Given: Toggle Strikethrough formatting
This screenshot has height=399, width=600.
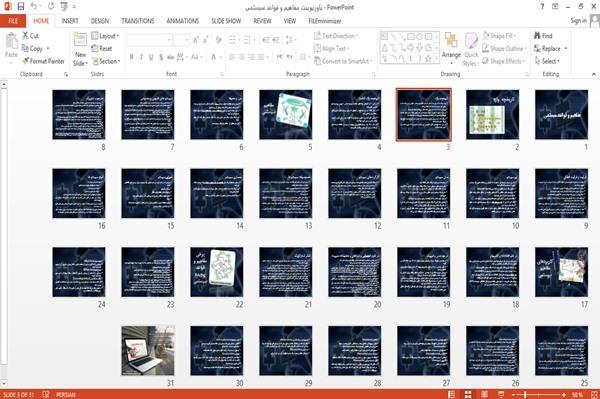Looking at the screenshot, I should coord(171,57).
